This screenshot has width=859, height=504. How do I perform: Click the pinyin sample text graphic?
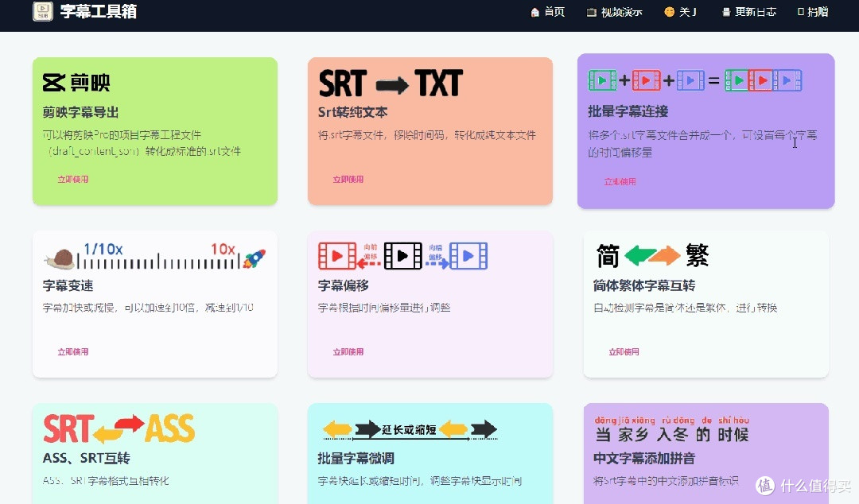(x=672, y=428)
